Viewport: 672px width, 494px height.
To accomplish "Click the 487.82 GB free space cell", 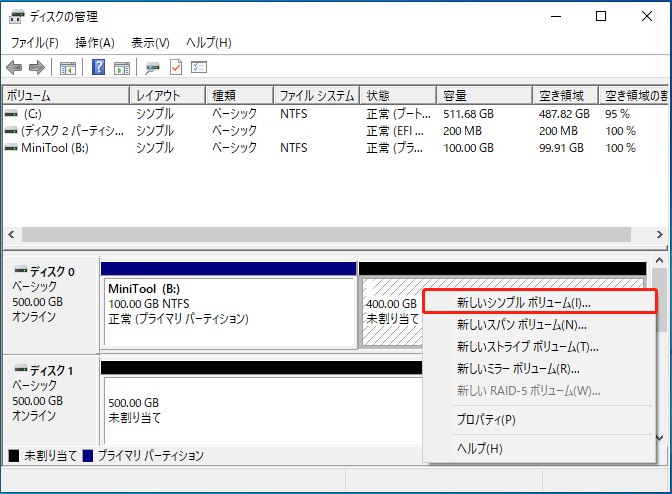I will (x=564, y=114).
